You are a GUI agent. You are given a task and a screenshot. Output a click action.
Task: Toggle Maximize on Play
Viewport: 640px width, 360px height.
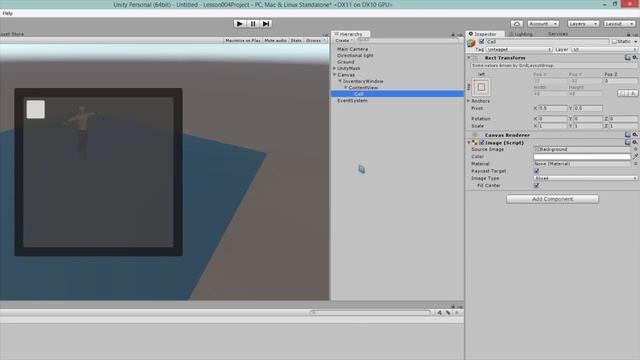click(243, 40)
